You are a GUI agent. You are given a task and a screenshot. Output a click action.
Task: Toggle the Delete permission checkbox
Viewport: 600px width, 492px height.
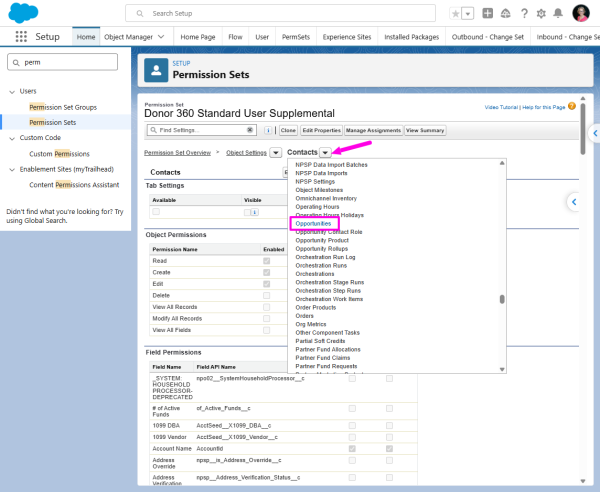pyautogui.click(x=266, y=295)
